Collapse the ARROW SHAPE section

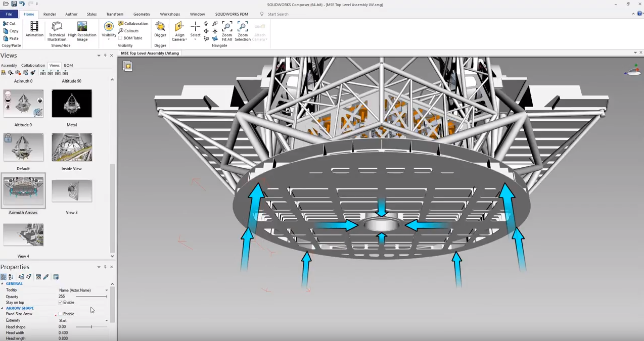pyautogui.click(x=2, y=308)
